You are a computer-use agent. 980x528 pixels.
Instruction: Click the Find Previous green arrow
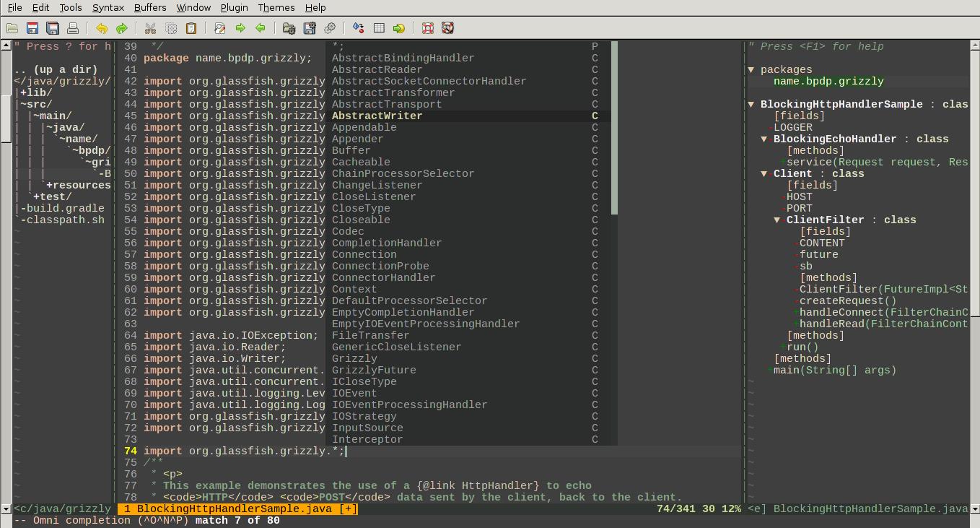tap(261, 28)
